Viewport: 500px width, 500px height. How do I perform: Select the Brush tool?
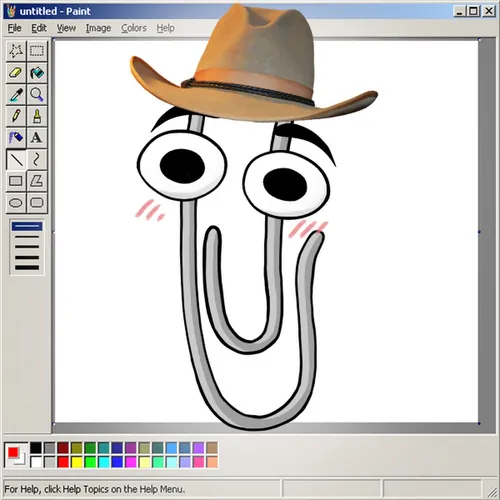[x=37, y=116]
